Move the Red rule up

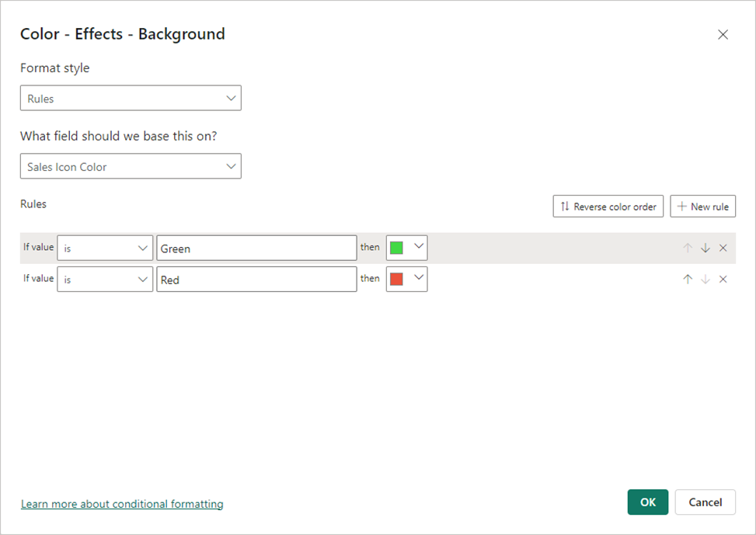[688, 280]
